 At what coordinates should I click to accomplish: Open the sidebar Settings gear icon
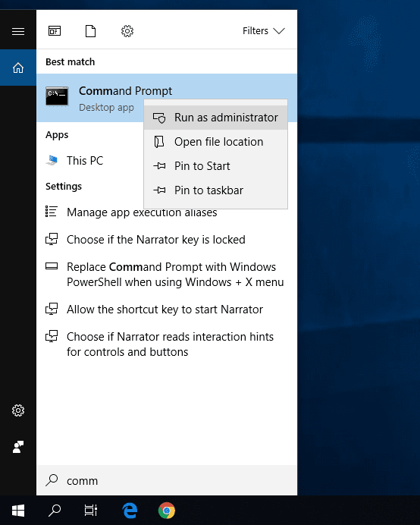click(18, 410)
